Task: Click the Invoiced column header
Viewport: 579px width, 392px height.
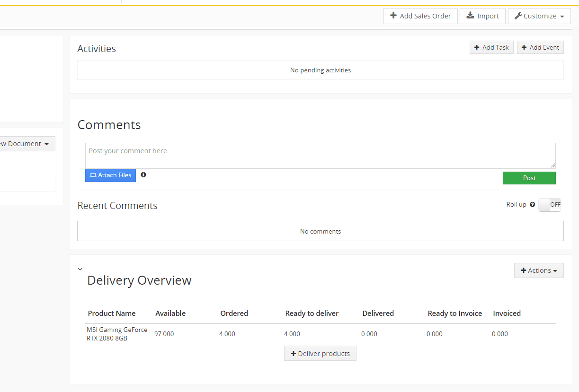Action: (507, 314)
